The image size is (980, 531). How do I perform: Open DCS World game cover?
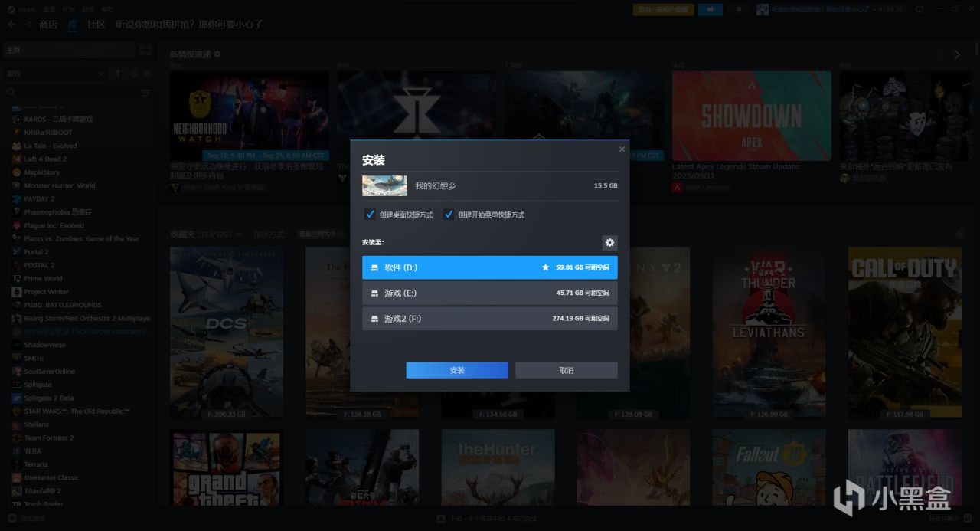click(227, 333)
